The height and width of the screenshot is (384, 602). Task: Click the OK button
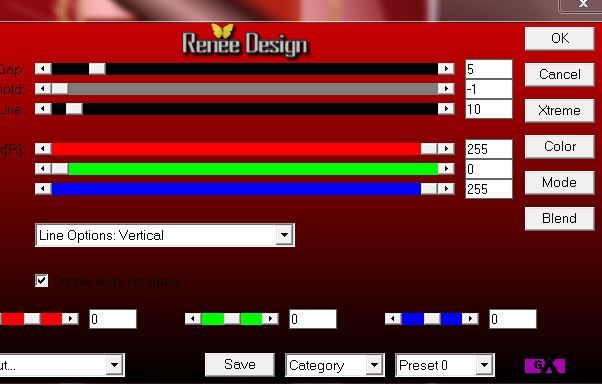[559, 38]
